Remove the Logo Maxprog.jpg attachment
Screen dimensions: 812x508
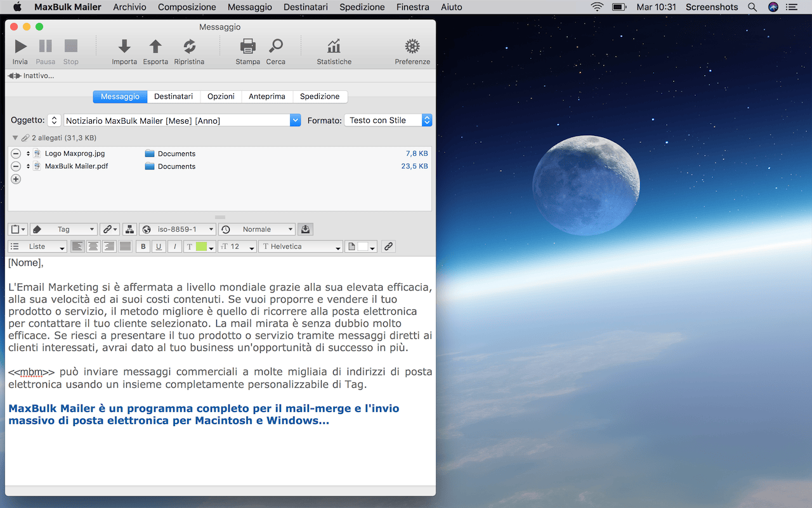pyautogui.click(x=16, y=154)
